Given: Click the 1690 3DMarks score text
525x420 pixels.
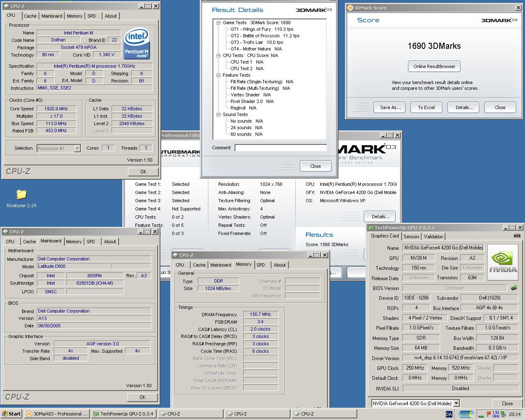Looking at the screenshot, I should [x=434, y=46].
